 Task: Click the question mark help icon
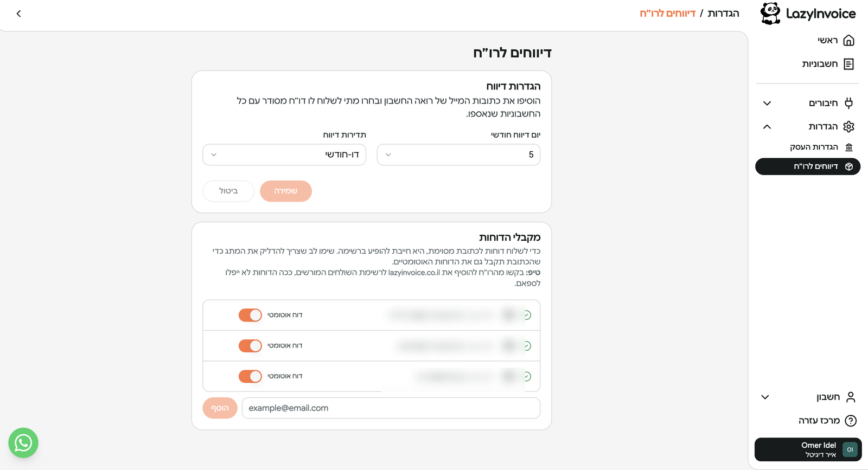point(851,421)
